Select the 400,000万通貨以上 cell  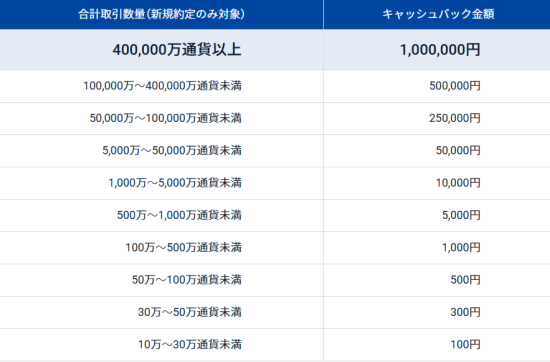click(161, 49)
